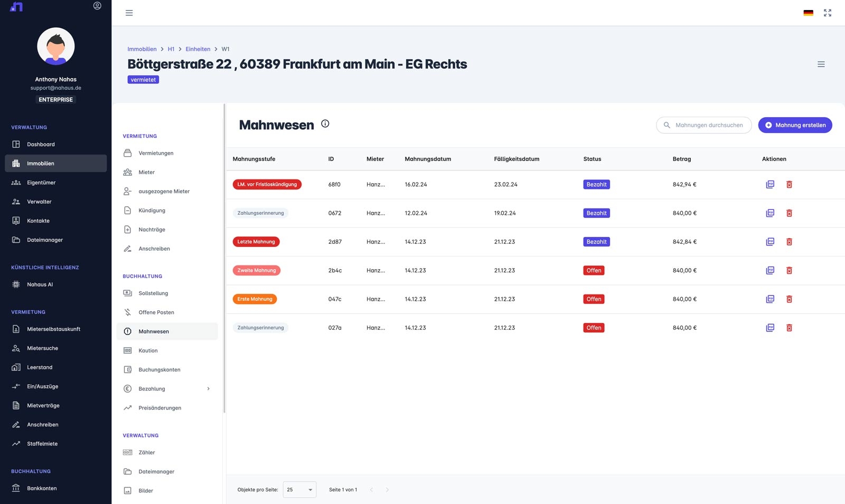Go to next page arrow
845x504 pixels.
coord(387,490)
